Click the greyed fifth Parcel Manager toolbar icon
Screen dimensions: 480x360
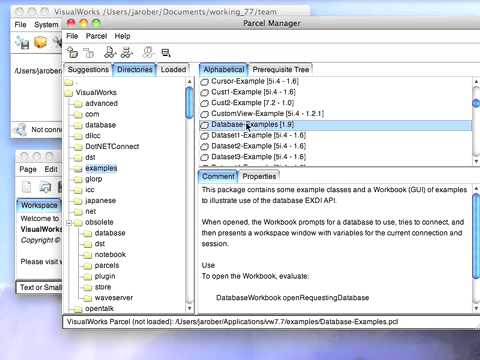[148, 53]
